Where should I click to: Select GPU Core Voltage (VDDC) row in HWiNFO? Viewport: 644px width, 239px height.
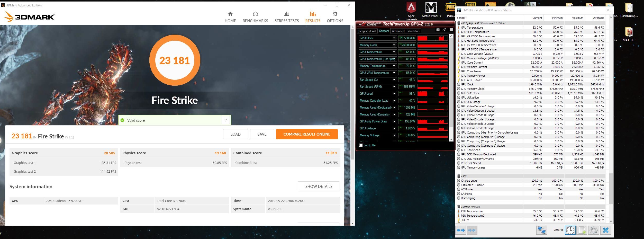(531, 54)
